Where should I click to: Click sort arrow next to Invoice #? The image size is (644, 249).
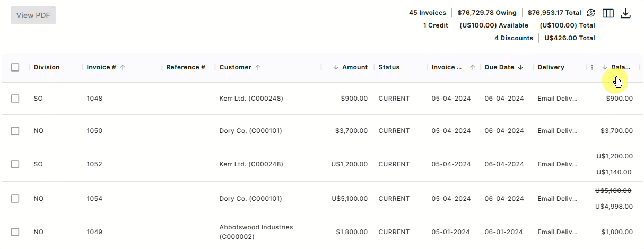pyautogui.click(x=123, y=67)
